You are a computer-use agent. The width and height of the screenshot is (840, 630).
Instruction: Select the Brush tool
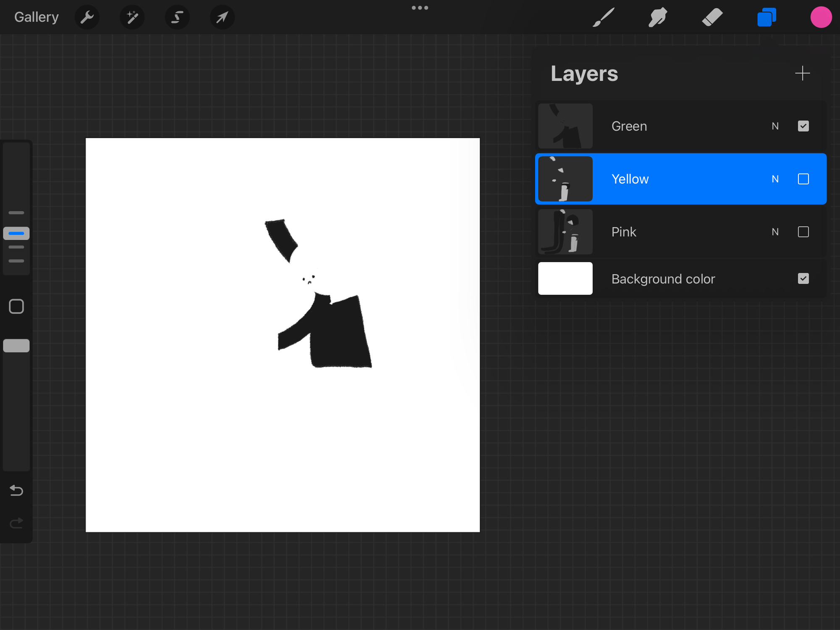(x=604, y=17)
